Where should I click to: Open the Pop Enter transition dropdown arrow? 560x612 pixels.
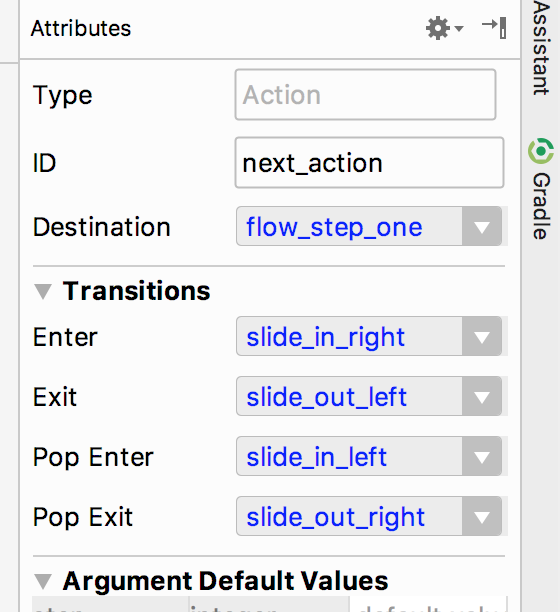pyautogui.click(x=482, y=456)
